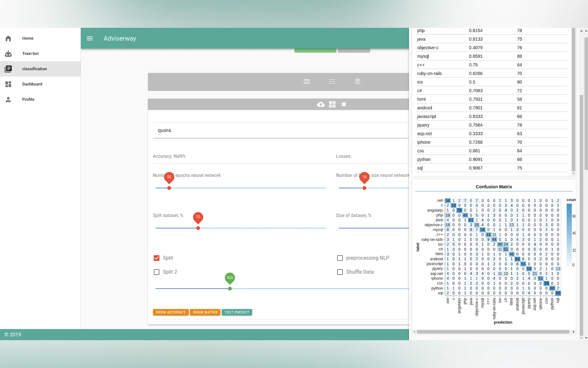
Task: Enable the Split 2 checkbox
Action: [x=156, y=272]
